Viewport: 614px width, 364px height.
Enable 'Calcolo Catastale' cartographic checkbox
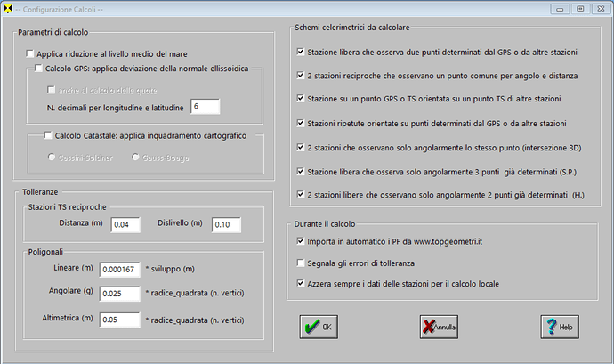pyautogui.click(x=47, y=136)
